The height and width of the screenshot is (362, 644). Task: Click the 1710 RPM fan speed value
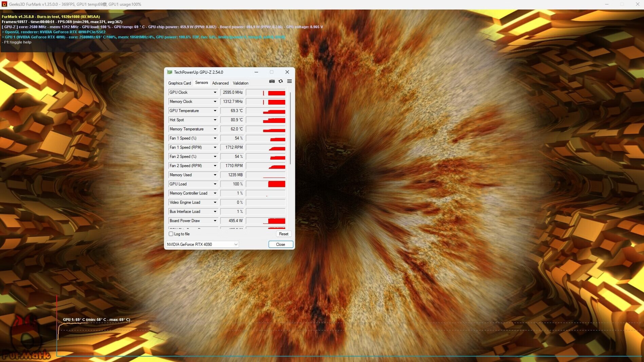(x=232, y=166)
